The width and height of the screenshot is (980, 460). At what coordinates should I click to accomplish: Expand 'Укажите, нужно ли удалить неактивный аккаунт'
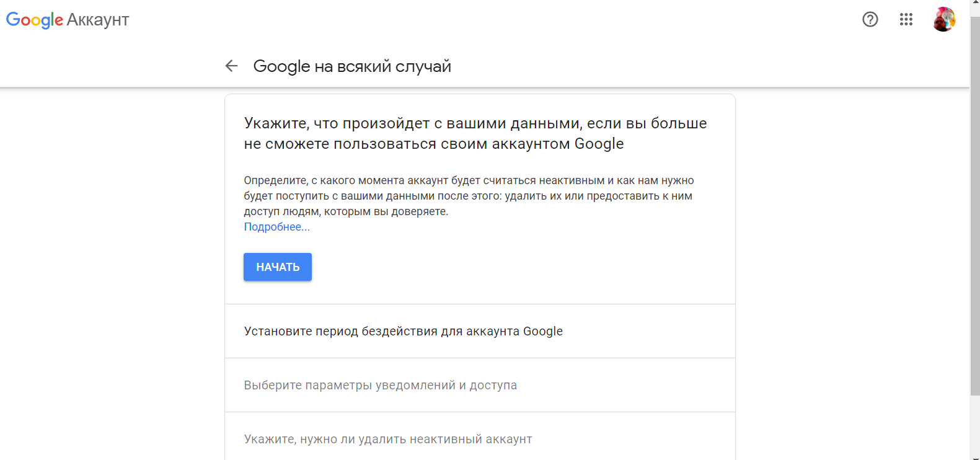[x=480, y=436]
